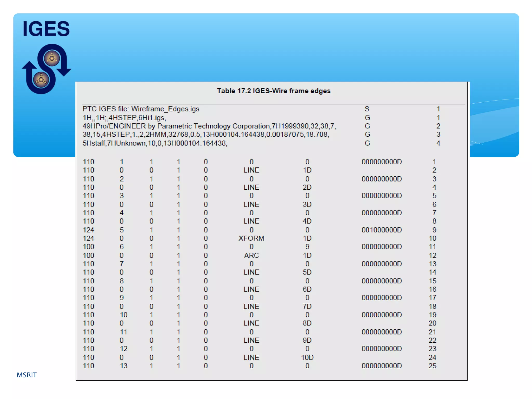Click the XFORM entity label
The height and width of the screenshot is (399, 532).
coord(251,238)
